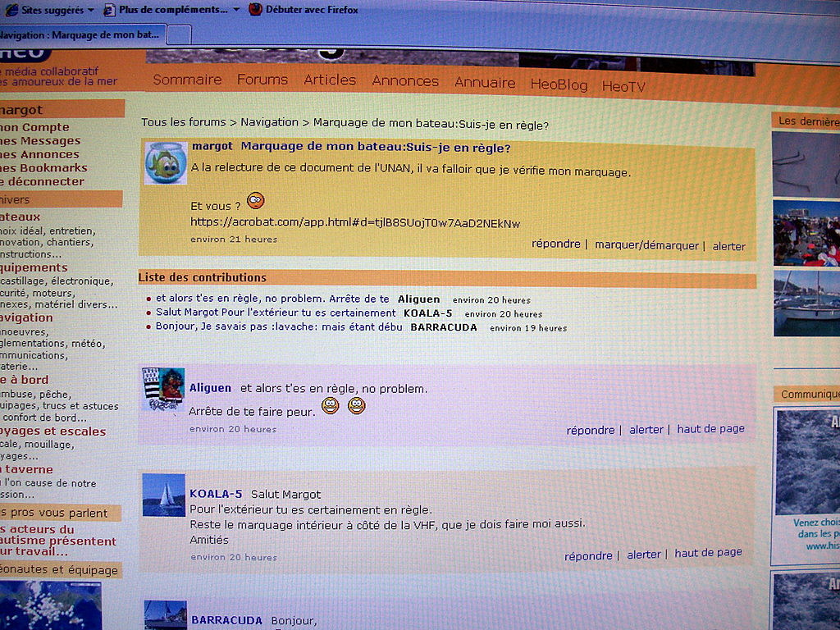
Task: Click marquer/démarquer on margot's post
Action: click(x=646, y=245)
